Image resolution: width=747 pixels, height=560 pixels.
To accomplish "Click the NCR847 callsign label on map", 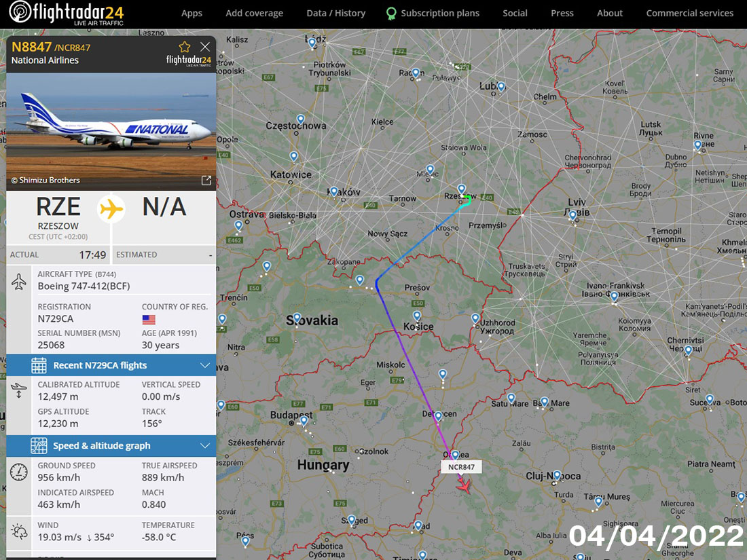I will tap(461, 467).
